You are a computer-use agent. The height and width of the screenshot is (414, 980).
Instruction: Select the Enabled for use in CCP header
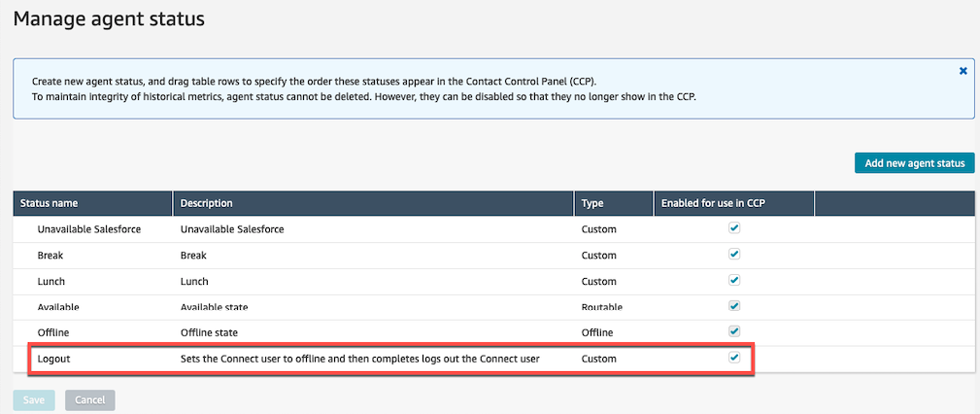734,203
